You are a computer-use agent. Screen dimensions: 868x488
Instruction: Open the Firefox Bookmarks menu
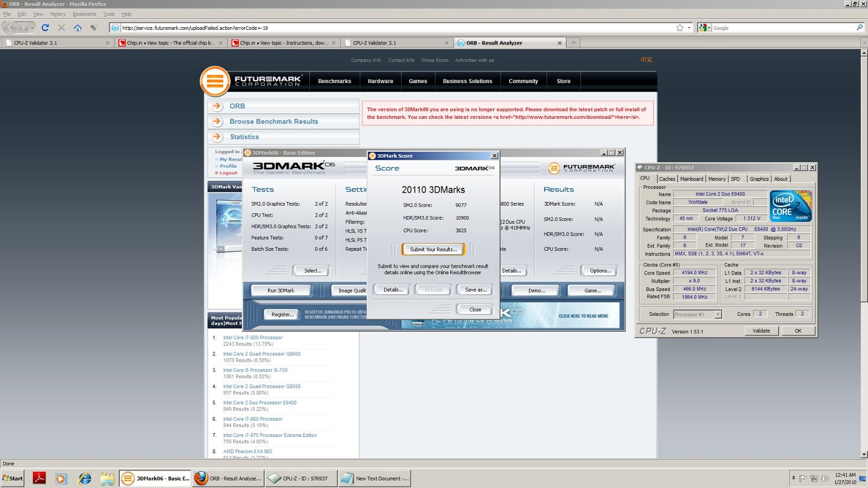pyautogui.click(x=84, y=14)
